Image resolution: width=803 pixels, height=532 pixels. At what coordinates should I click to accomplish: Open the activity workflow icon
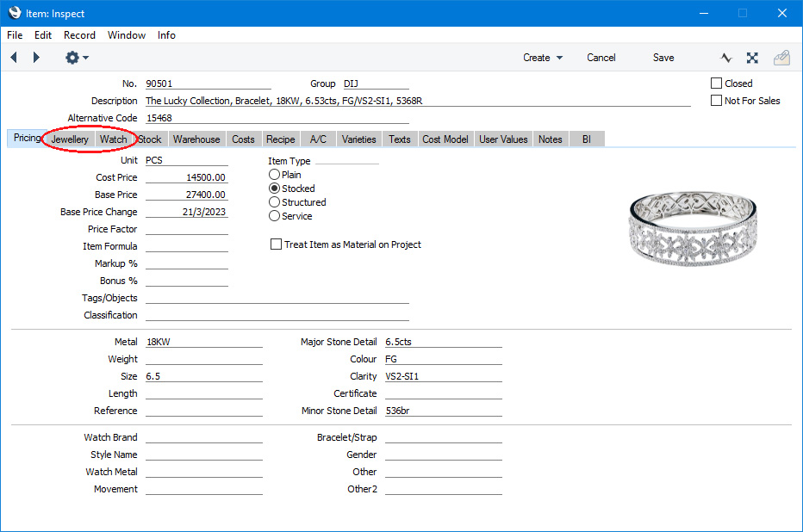725,58
